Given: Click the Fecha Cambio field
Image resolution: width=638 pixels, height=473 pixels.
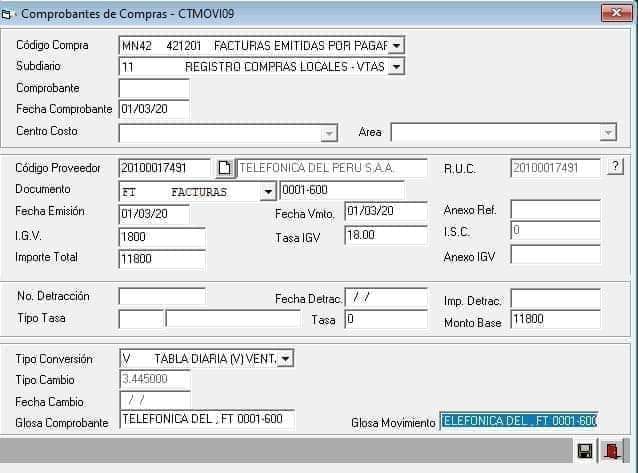Looking at the screenshot, I should pyautogui.click(x=155, y=401).
